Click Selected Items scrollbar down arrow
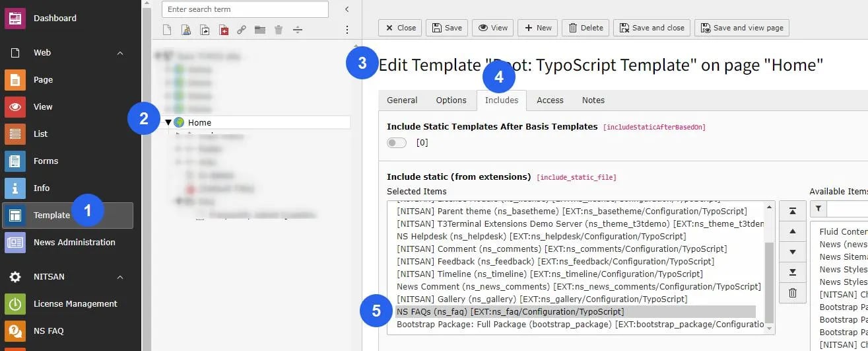868x351 pixels. (x=770, y=329)
